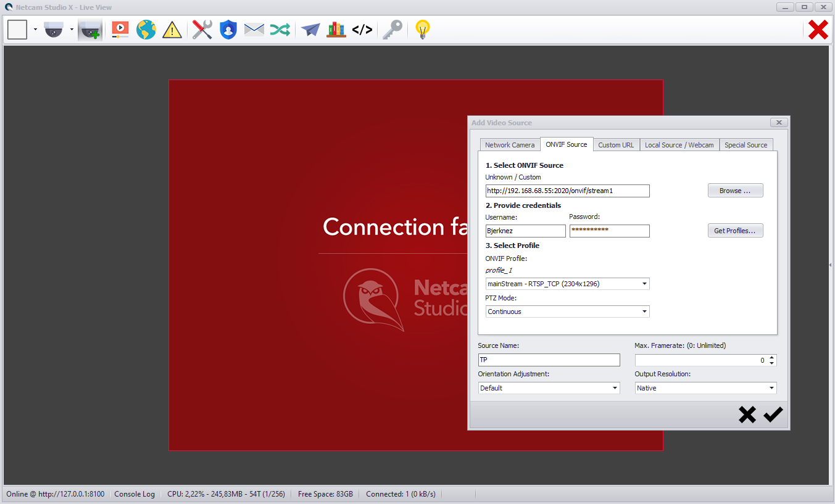Cancel dialog with the black X icon
835x504 pixels.
(747, 415)
